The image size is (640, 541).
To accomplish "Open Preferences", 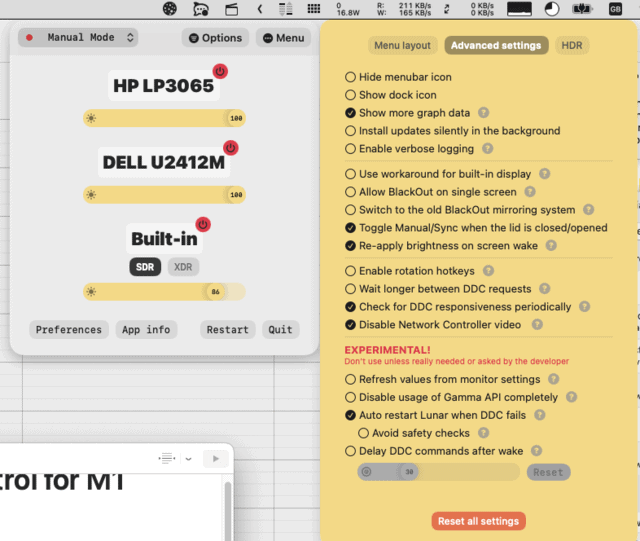I will [69, 329].
